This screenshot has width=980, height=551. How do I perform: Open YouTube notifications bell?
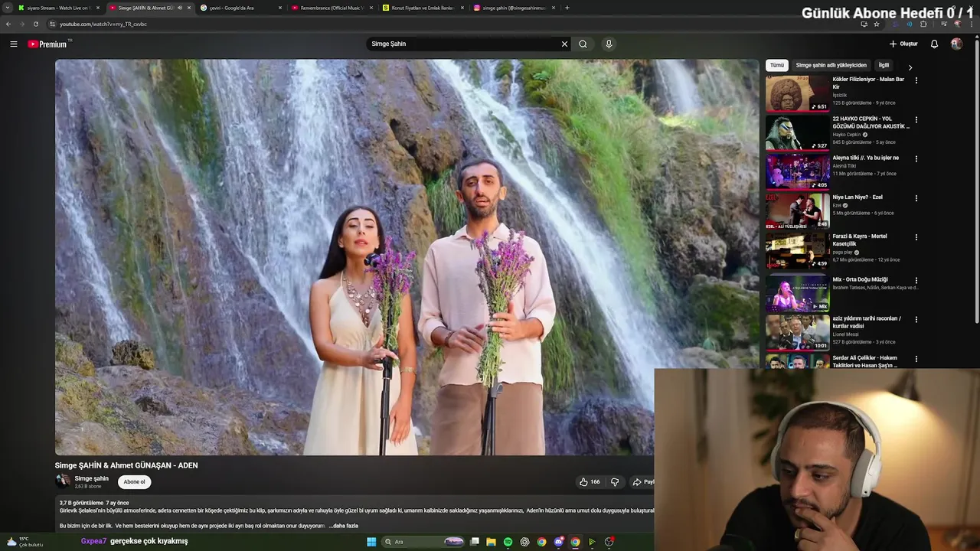934,44
